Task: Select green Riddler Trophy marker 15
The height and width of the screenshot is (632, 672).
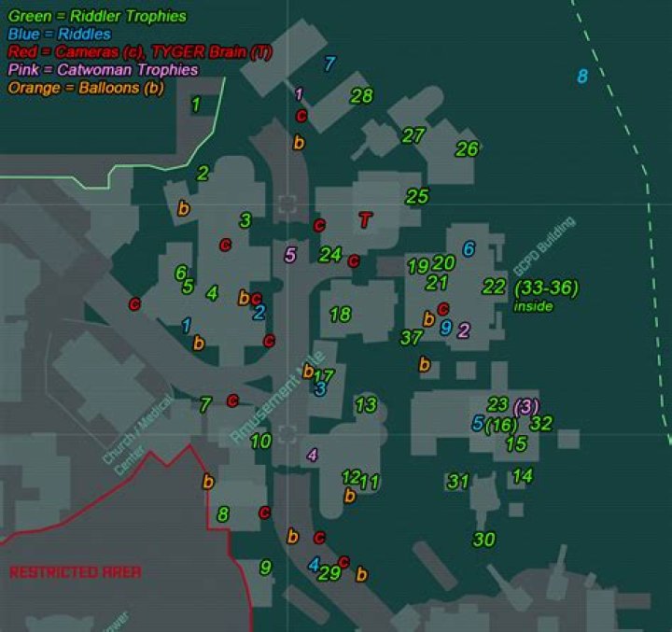Action: click(516, 443)
